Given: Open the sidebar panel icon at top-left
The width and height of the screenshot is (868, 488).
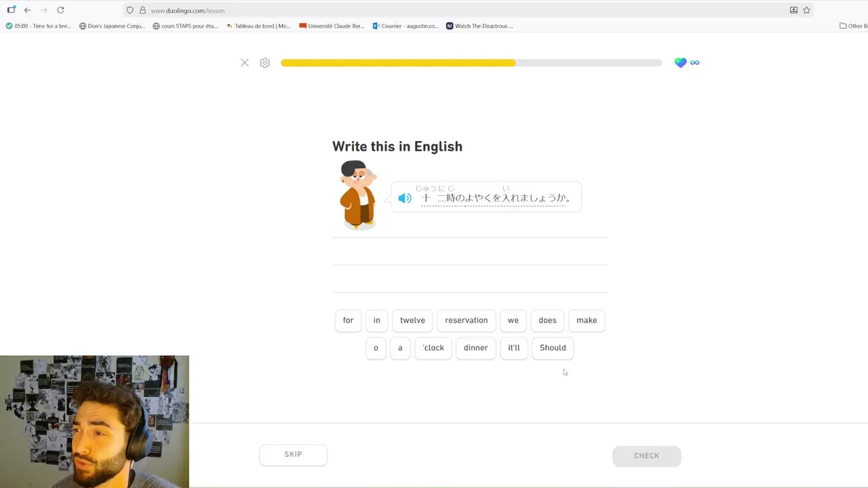Looking at the screenshot, I should click(x=11, y=10).
